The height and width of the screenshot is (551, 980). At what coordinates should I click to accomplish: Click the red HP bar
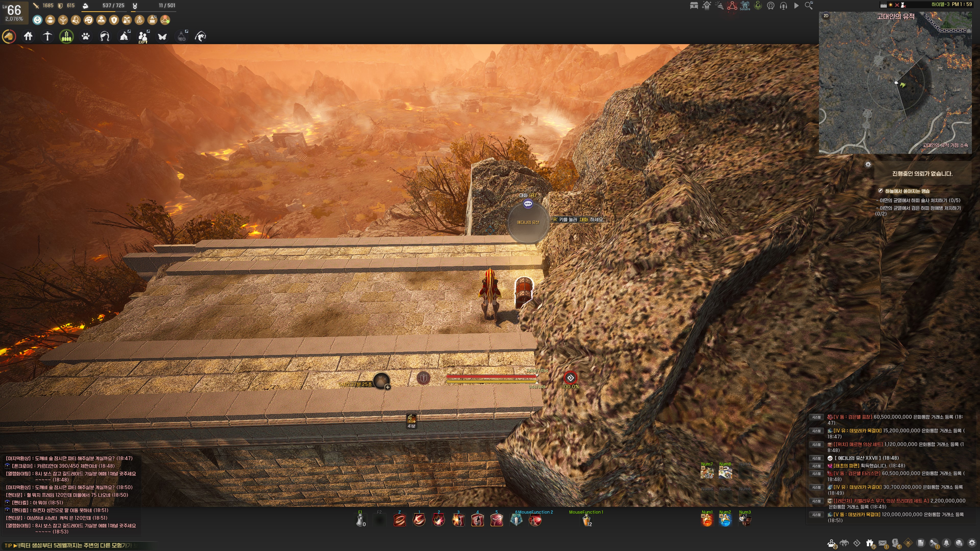(491, 377)
